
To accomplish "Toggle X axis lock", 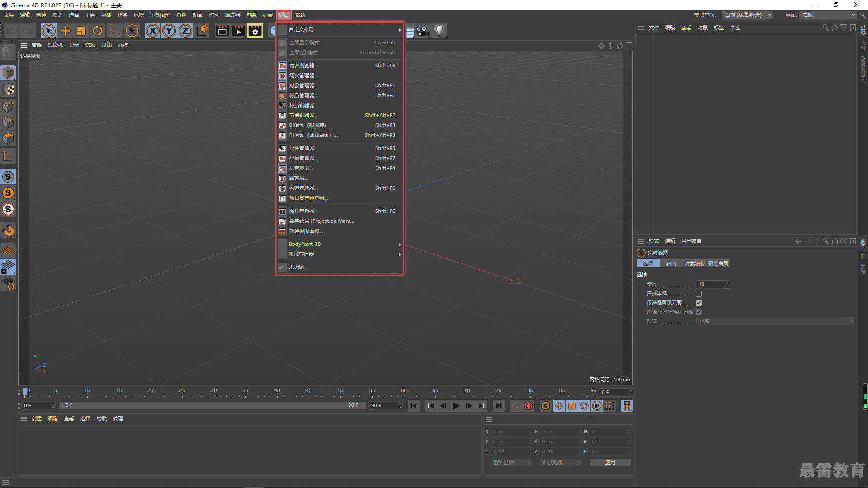I will point(153,31).
